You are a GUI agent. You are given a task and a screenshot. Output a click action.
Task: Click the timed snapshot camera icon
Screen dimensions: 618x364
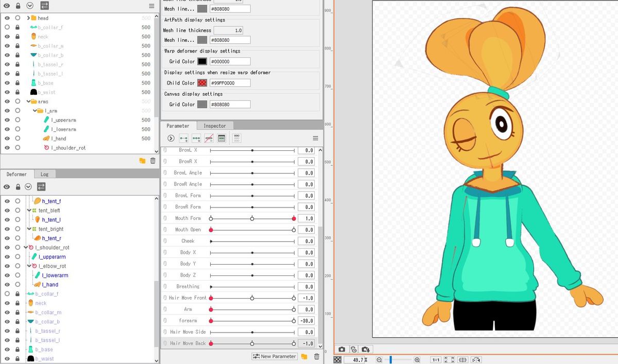coord(353,349)
